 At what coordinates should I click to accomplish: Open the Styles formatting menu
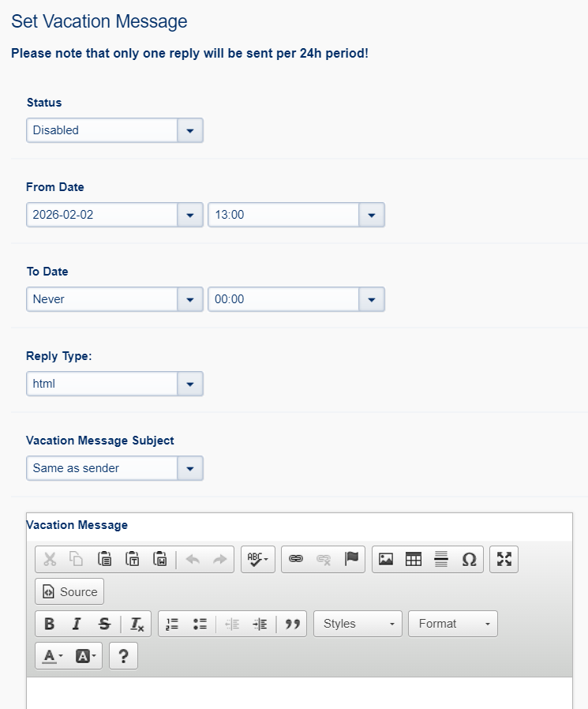tap(358, 624)
